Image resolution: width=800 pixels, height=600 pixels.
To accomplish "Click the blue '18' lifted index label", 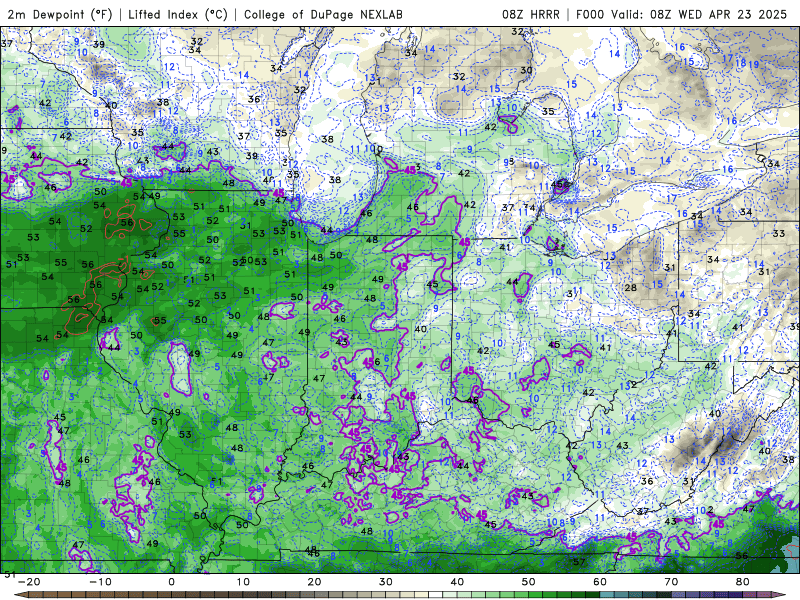I will pos(741,63).
